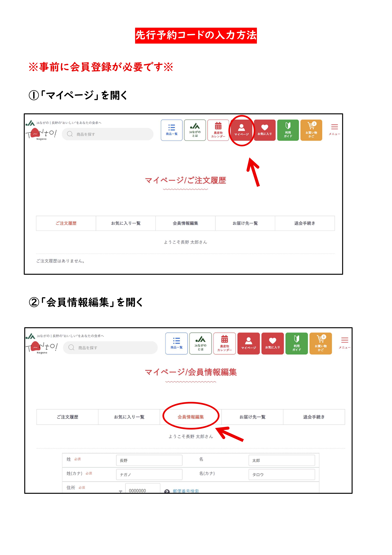Viewport: 392px width, 555px height.
Task: Click 商品を探す search box in step ① screenshot
Action: click(108, 134)
